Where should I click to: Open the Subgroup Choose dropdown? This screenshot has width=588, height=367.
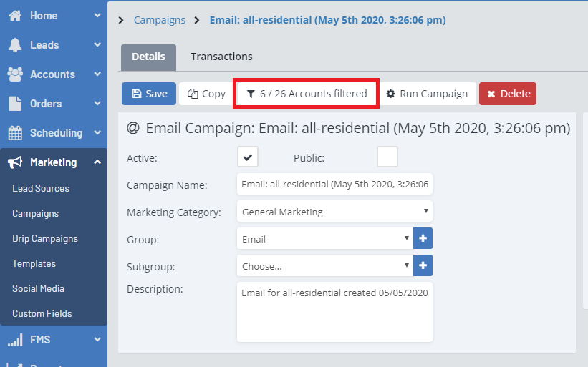324,266
